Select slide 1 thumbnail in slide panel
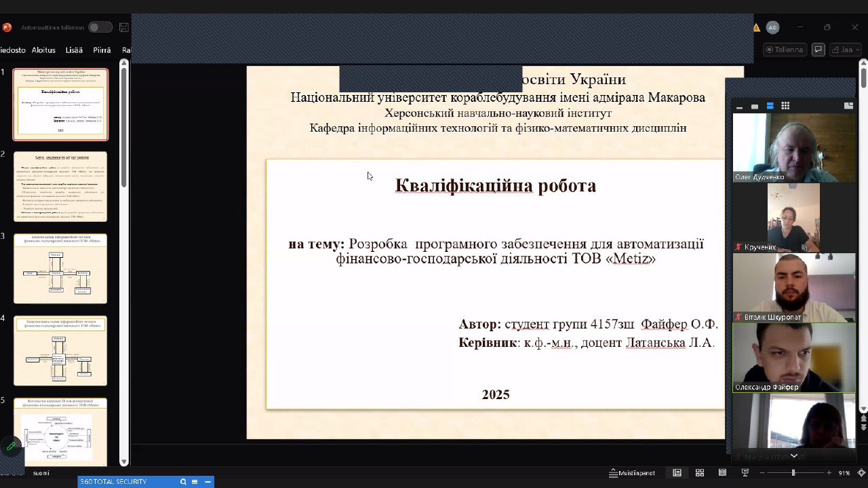This screenshot has width=868, height=488. tap(60, 105)
